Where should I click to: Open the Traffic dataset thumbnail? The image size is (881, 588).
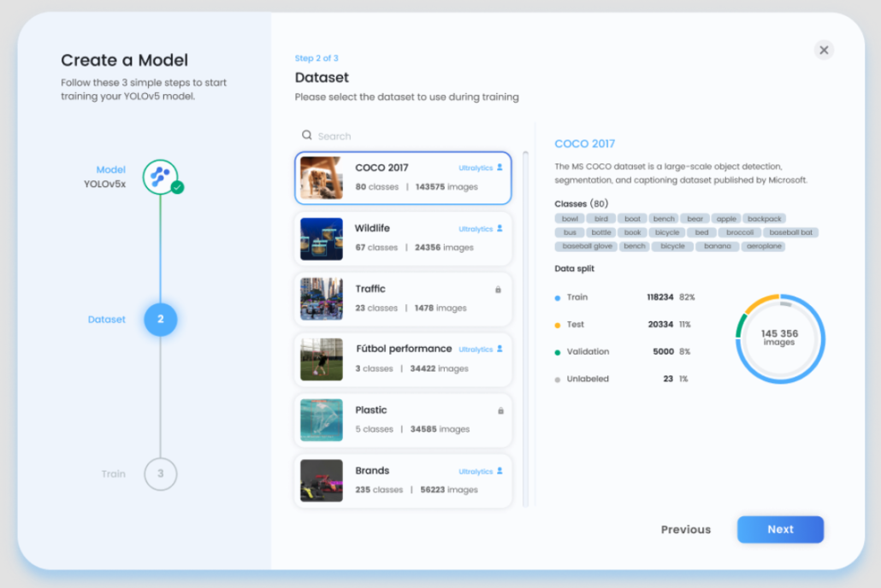322,299
